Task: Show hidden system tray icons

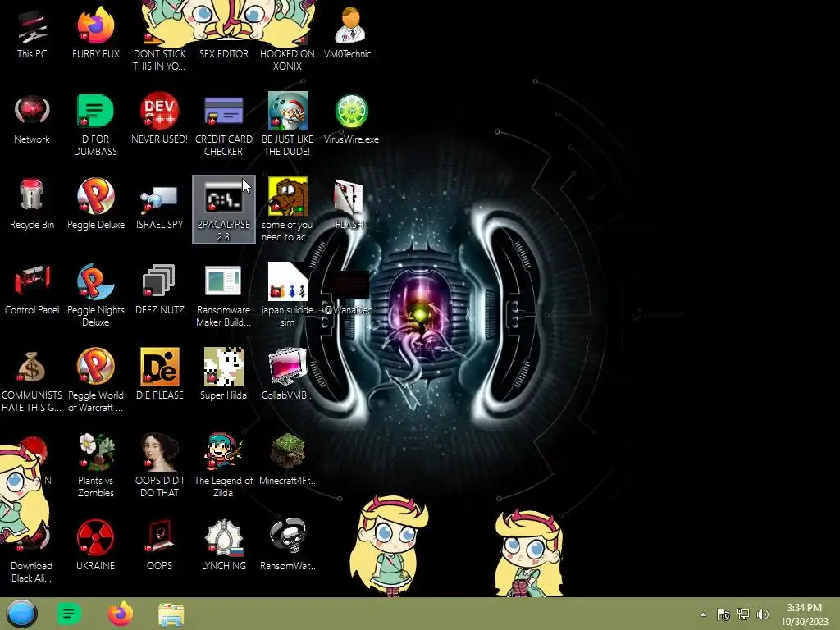Action: pos(703,614)
